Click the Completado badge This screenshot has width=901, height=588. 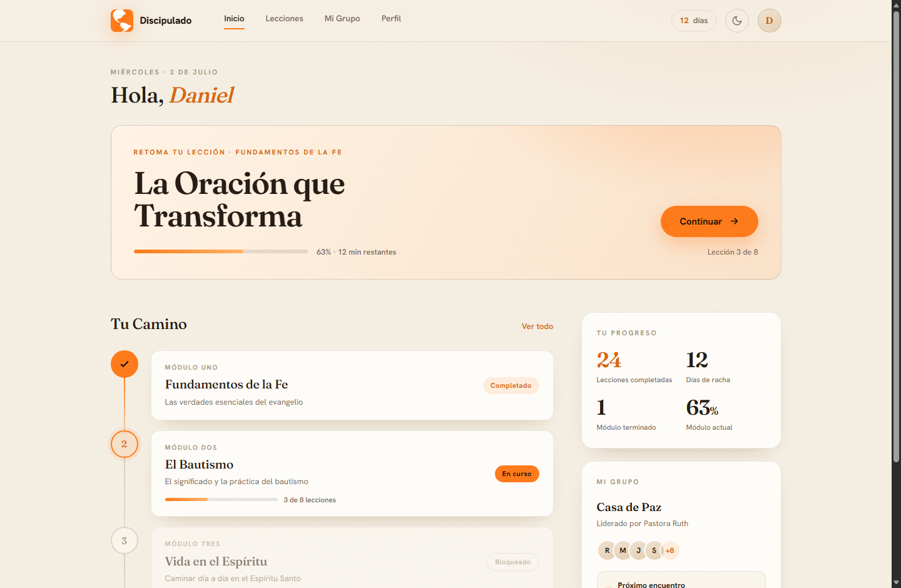pos(511,386)
